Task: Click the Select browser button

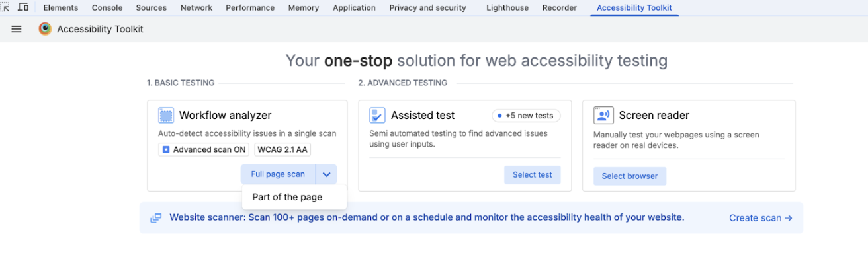Action: pos(630,176)
